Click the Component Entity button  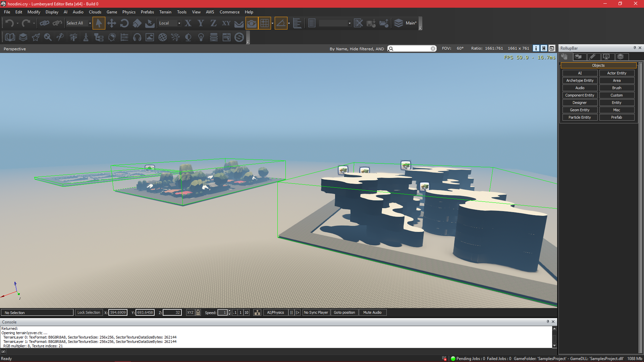click(580, 95)
